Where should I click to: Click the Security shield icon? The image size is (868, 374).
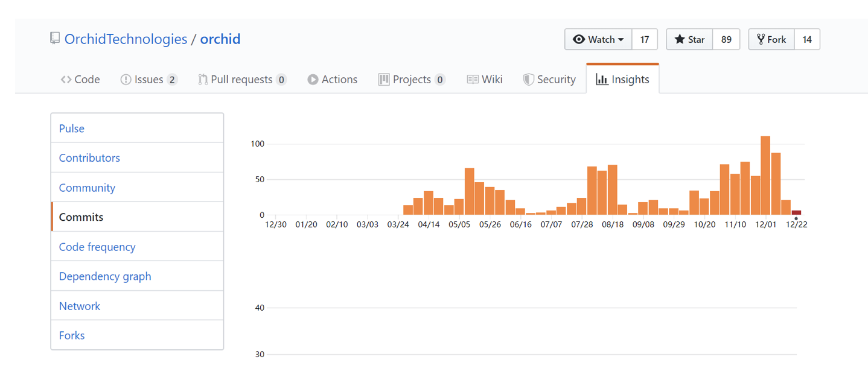coord(528,80)
